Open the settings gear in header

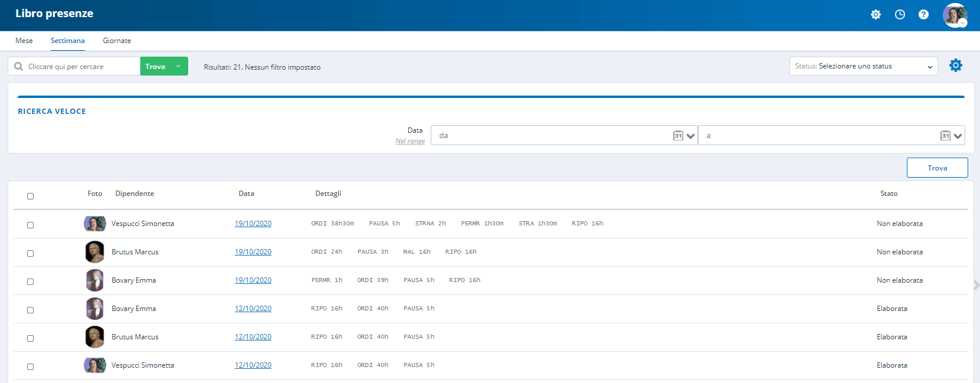point(876,15)
